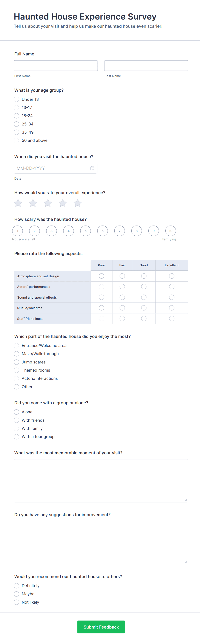
Task: Select the 18-24 age group
Action: [x=17, y=116]
